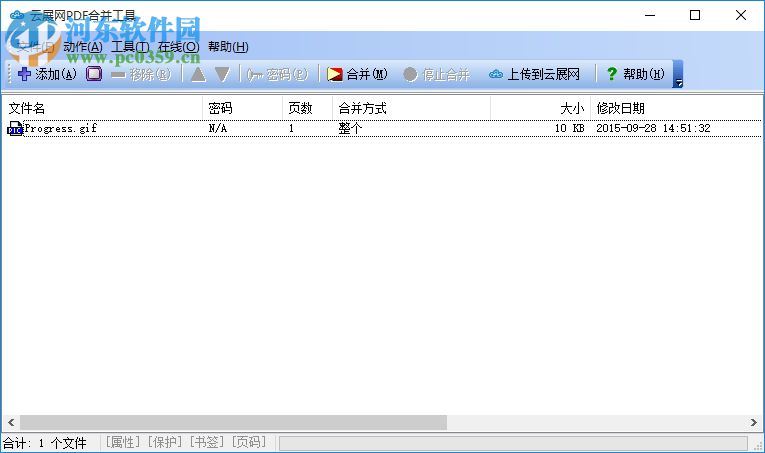This screenshot has width=765, height=453.
Task: Click the horizontal scrollbar left arrow
Action: 11,422
